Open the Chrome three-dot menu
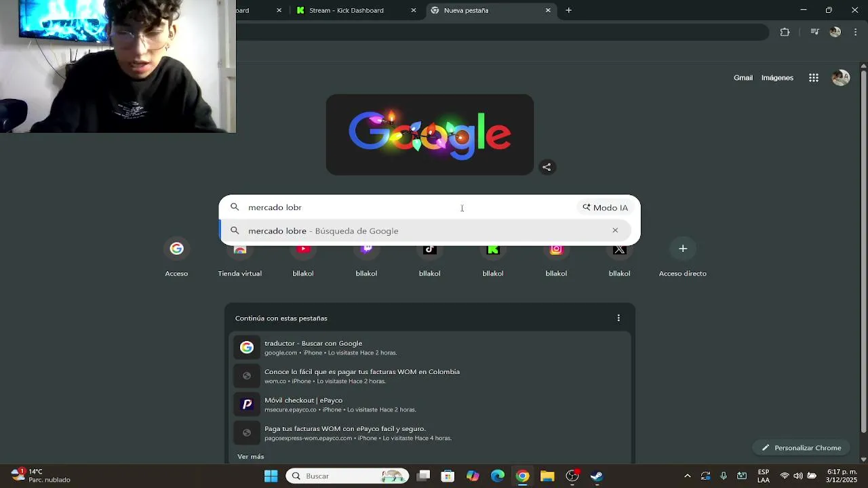Viewport: 868px width, 488px height. pos(856,32)
